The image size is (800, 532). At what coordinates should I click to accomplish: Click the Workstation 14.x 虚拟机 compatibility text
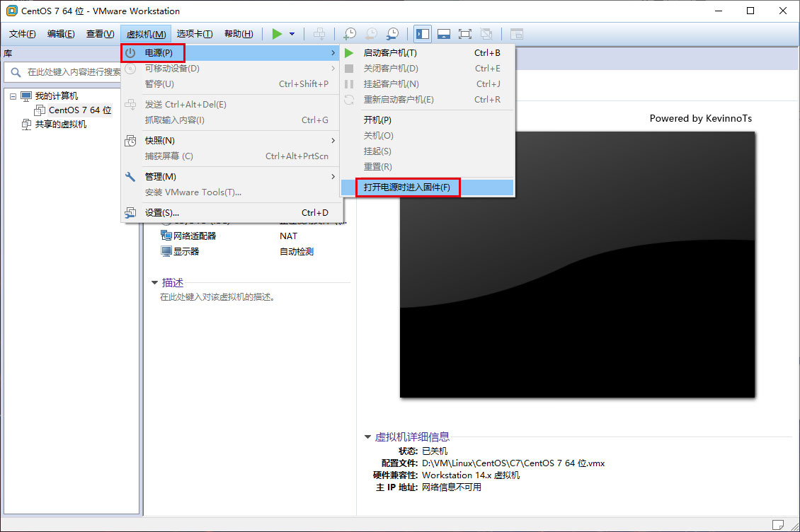[x=471, y=475]
